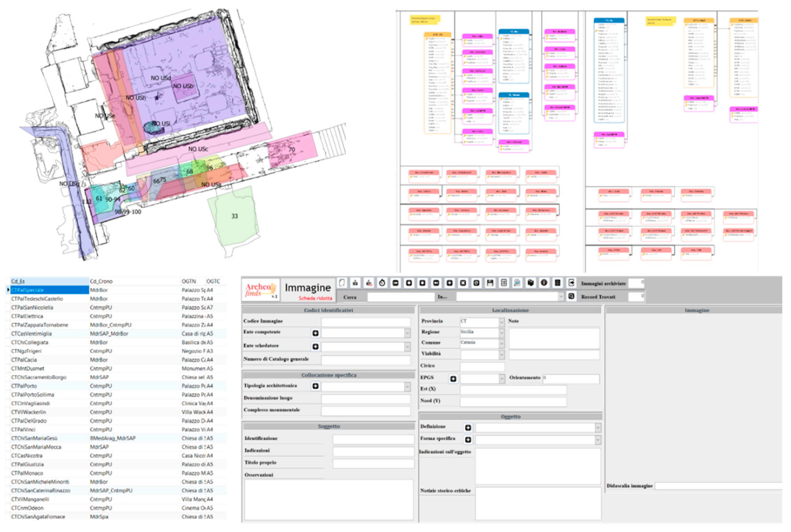
Task: Click the add new record plus icon
Action: point(449,283)
